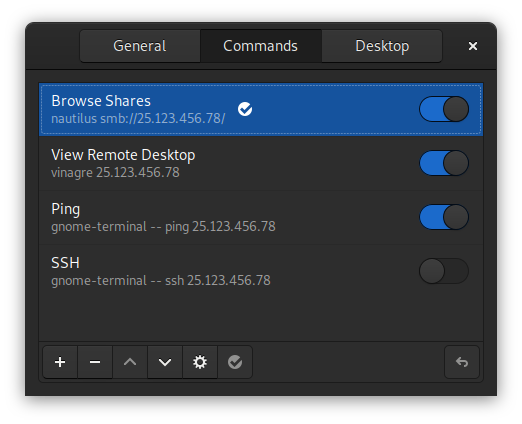Click 'nautilus smb://25.123.456.78/' command text
This screenshot has height=424, width=522.
[x=138, y=119]
